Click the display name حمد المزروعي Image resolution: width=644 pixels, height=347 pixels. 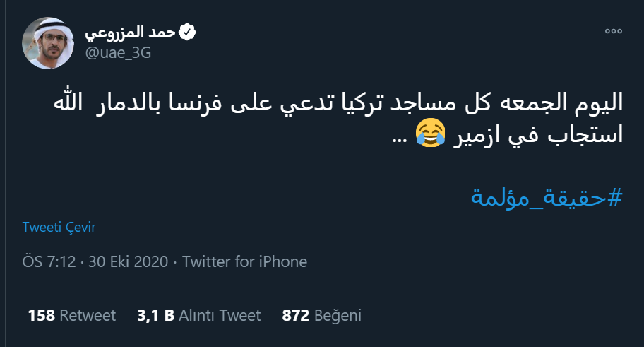(x=130, y=33)
